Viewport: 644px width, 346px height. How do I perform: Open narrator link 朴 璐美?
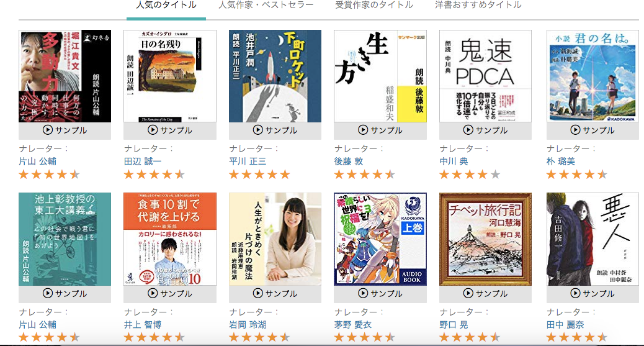[561, 162]
